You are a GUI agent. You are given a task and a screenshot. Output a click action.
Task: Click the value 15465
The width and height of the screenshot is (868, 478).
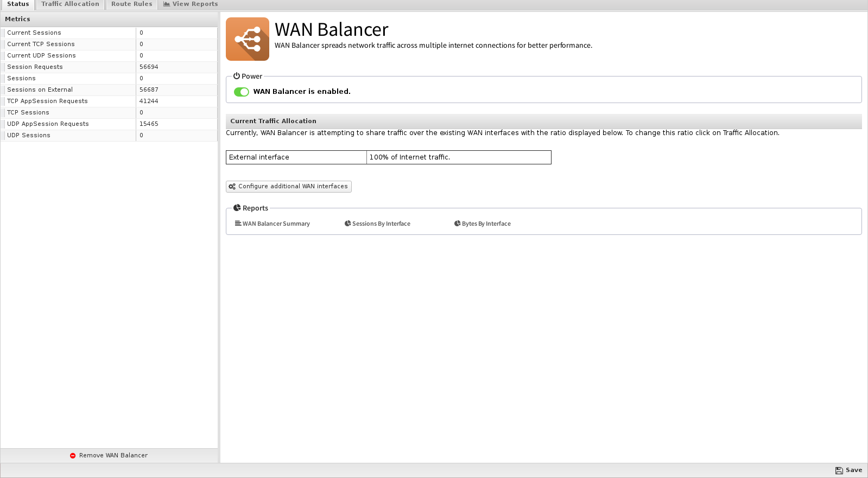point(149,124)
